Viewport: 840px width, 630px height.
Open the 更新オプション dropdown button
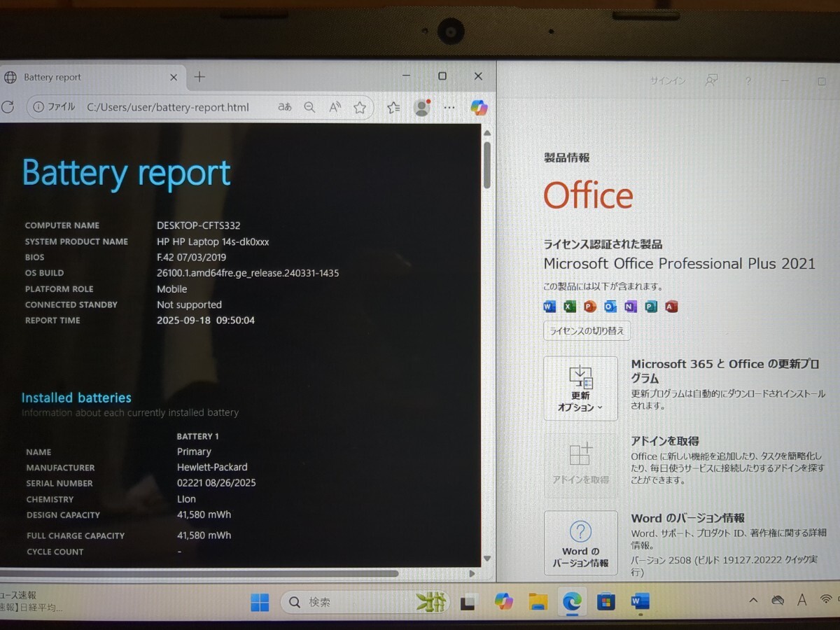(x=580, y=388)
